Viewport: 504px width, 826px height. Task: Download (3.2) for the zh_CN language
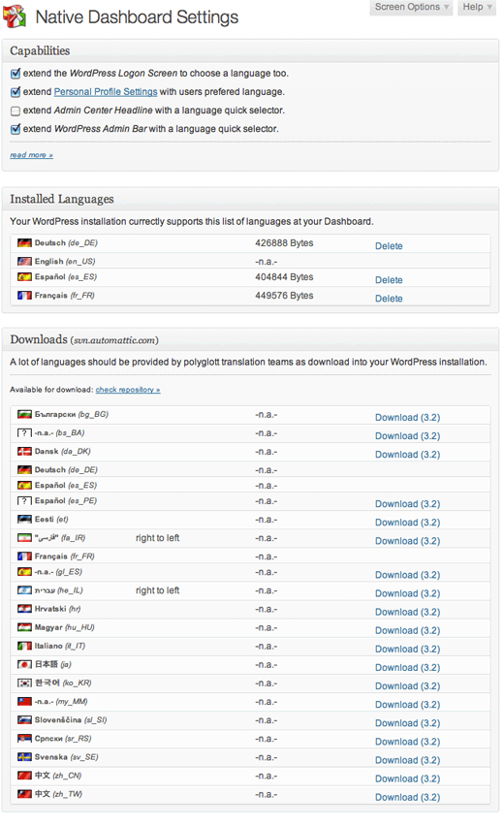click(408, 778)
